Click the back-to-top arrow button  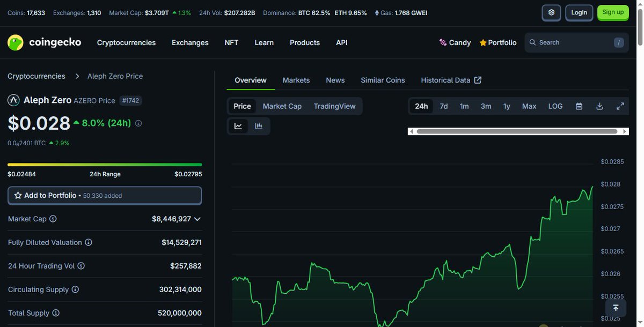pos(616,308)
